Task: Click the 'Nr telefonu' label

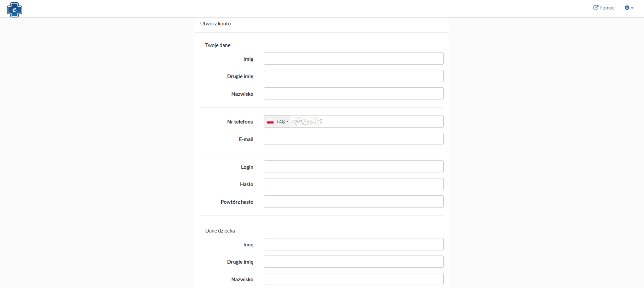Action: pos(240,122)
